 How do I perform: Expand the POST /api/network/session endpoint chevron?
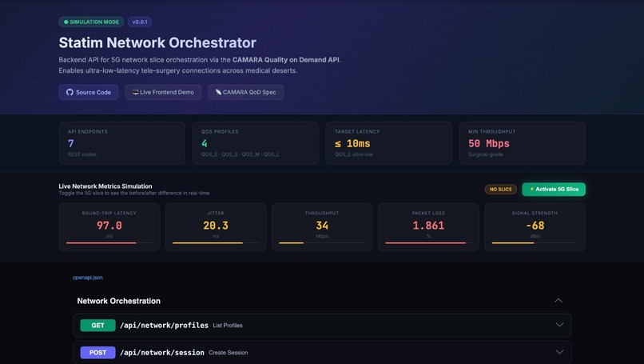[559, 352]
